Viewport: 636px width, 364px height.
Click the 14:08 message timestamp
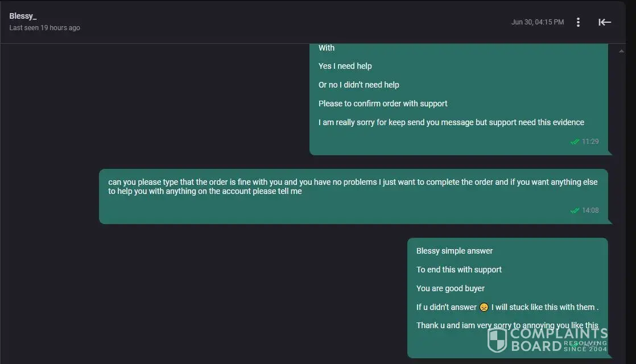(x=590, y=210)
